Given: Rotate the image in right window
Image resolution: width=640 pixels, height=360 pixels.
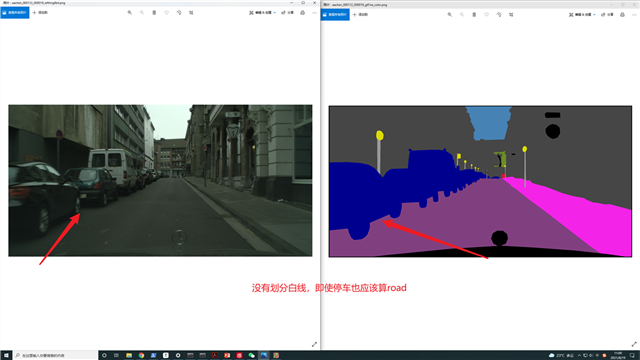Looking at the screenshot, I should pos(499,14).
